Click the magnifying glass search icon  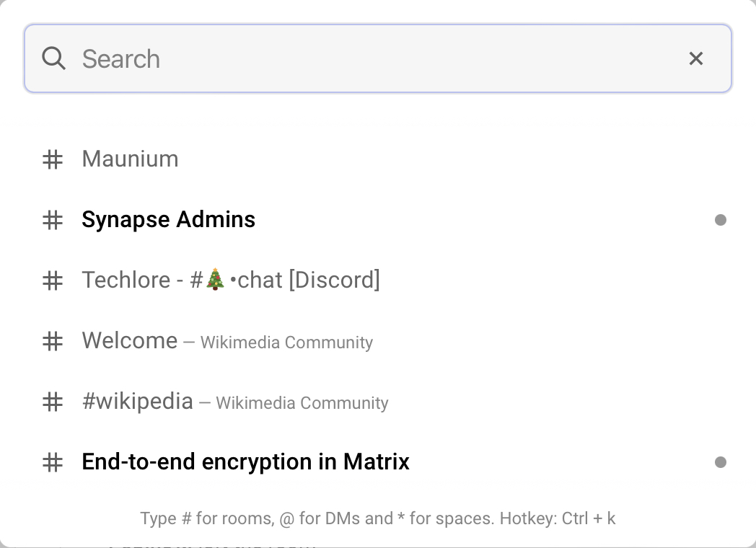pos(53,58)
